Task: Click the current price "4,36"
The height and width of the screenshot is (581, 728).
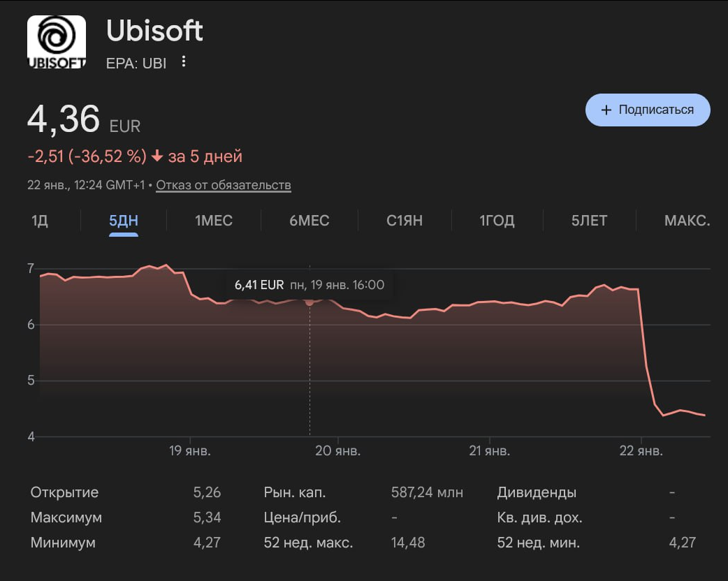Action: (64, 119)
